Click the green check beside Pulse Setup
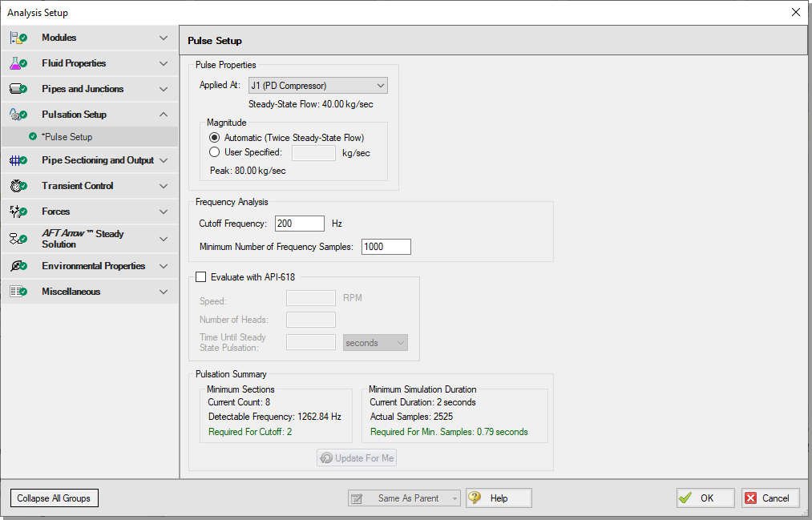 [x=33, y=136]
